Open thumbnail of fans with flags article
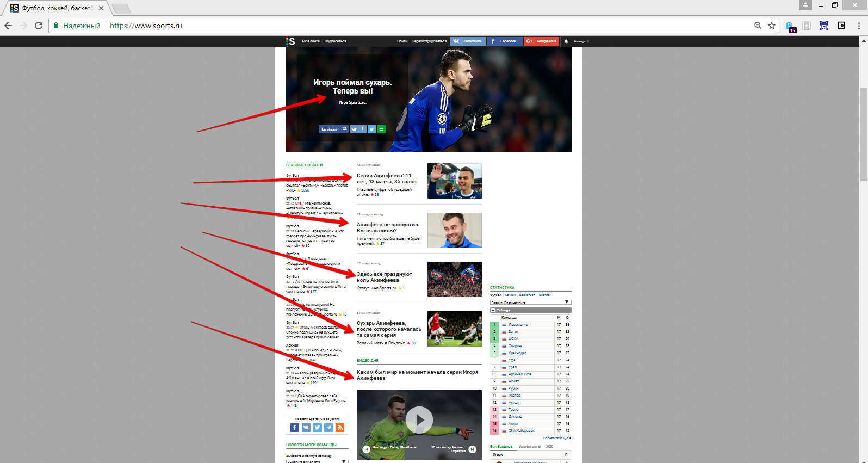This screenshot has width=868, height=463. coord(454,279)
